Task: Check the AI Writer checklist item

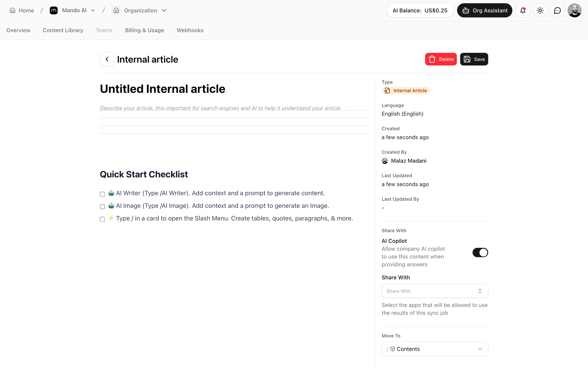Action: 102,194
